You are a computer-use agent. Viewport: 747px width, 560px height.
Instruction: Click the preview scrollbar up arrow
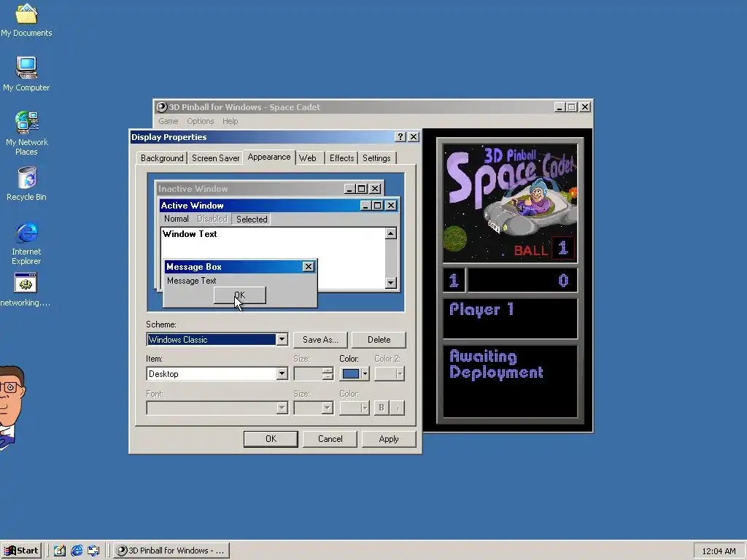[x=391, y=233]
